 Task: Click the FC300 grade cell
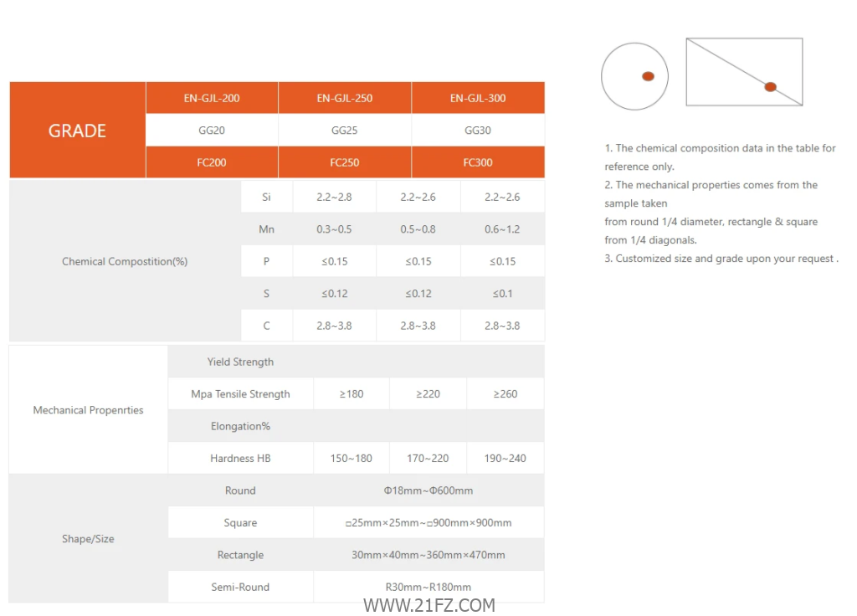pyautogui.click(x=478, y=162)
